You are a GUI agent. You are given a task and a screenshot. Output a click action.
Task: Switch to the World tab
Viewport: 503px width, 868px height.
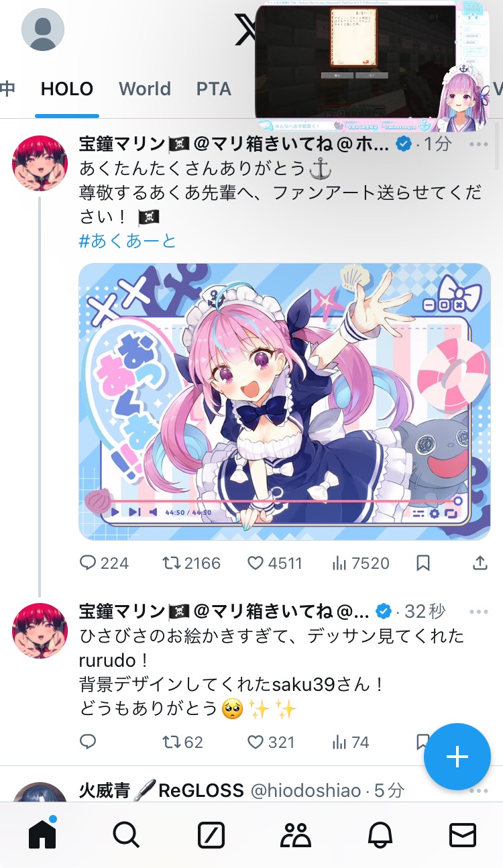(145, 89)
